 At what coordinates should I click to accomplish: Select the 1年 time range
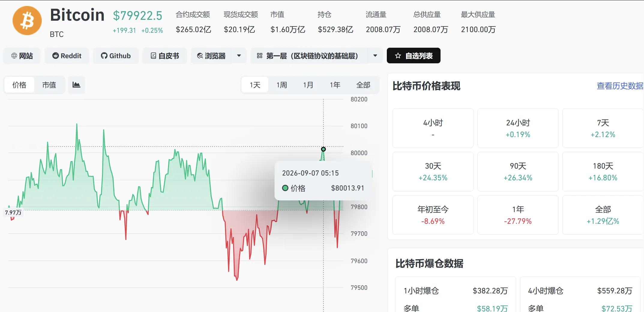335,85
